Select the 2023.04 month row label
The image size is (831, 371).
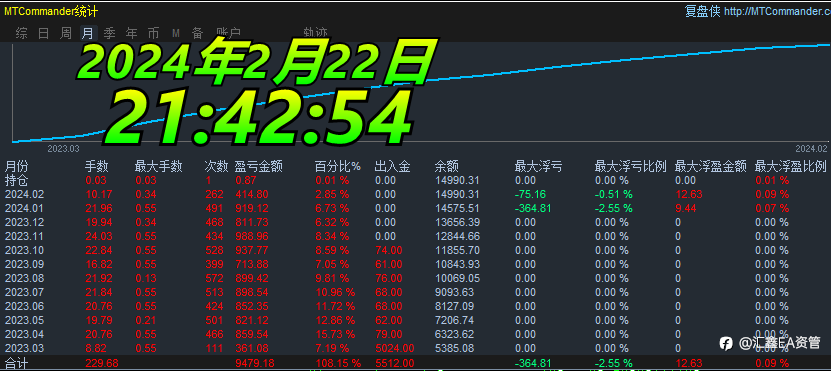(x=23, y=334)
